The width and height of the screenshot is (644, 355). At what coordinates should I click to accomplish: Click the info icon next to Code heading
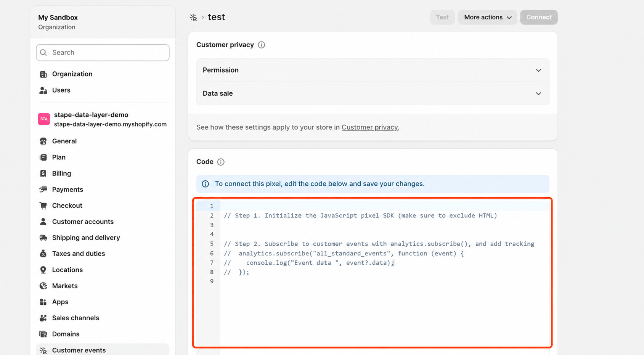[x=221, y=162]
